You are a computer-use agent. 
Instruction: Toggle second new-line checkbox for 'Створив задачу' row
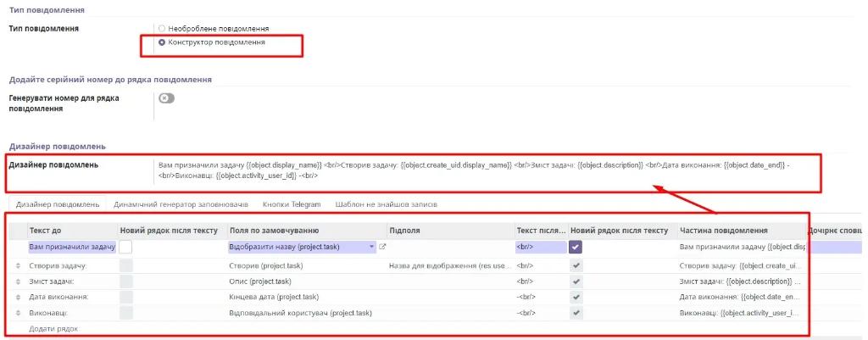pos(576,265)
